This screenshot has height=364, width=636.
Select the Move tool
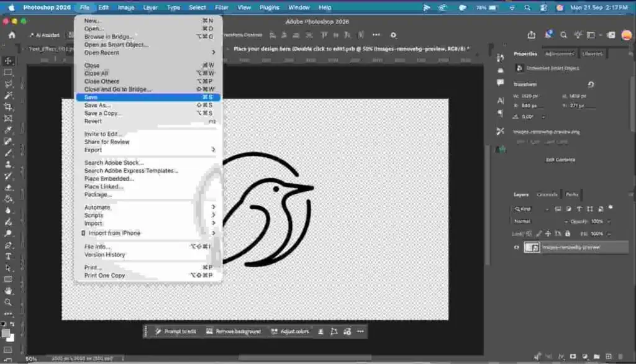(8, 61)
